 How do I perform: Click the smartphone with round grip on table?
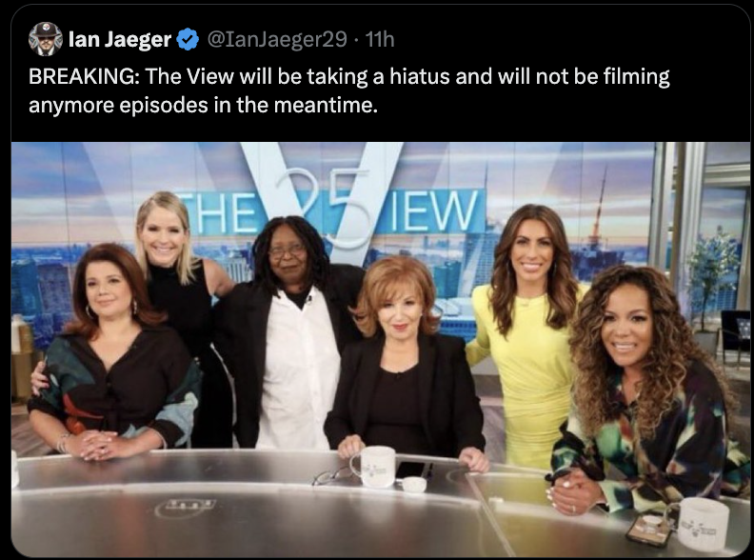650,528
